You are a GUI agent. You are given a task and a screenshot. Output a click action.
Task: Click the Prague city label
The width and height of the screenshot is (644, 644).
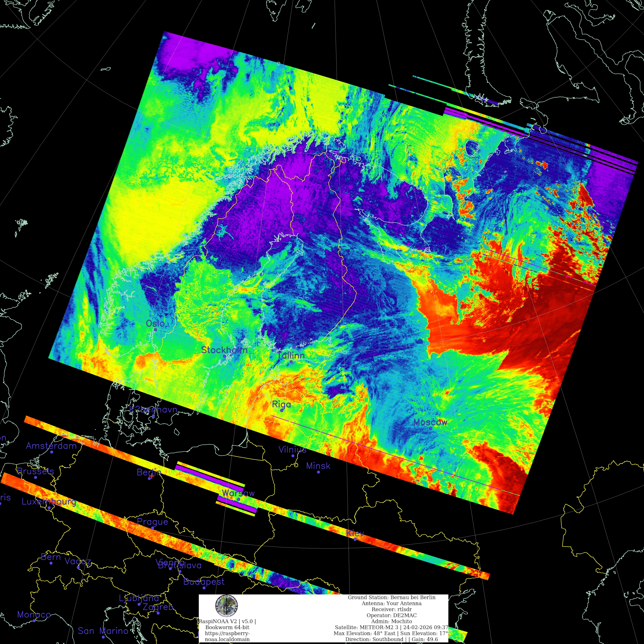(152, 522)
